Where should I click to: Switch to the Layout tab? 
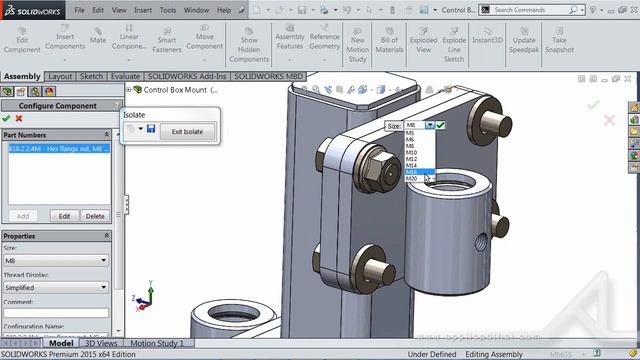[60, 76]
